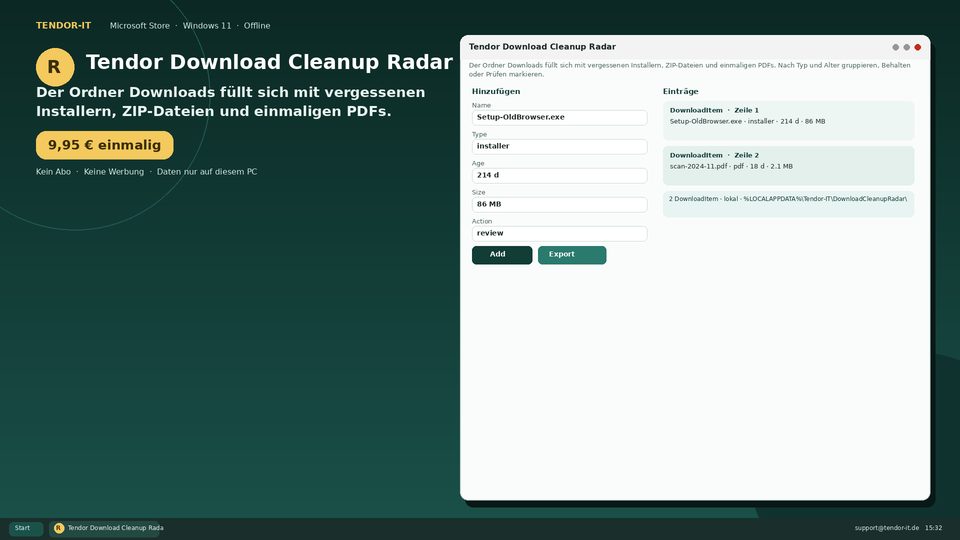Image resolution: width=960 pixels, height=540 pixels.
Task: Click the Add button
Action: point(502,255)
